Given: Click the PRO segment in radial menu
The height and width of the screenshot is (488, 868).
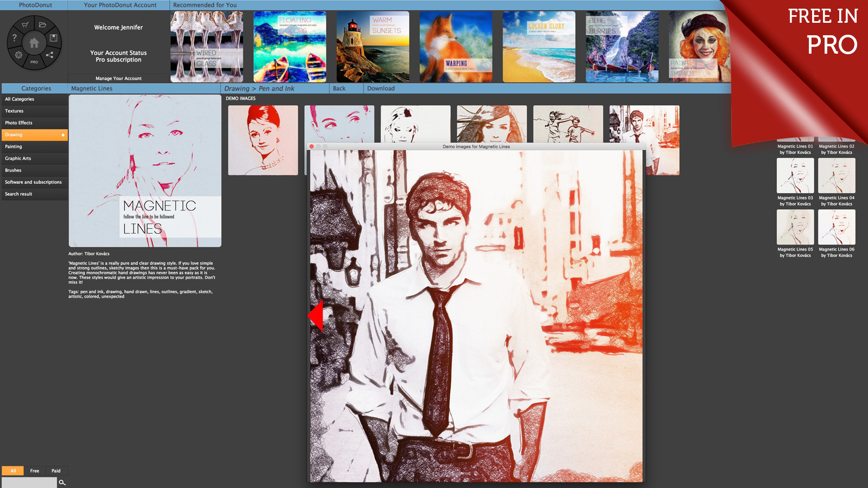Looking at the screenshot, I should [x=34, y=62].
